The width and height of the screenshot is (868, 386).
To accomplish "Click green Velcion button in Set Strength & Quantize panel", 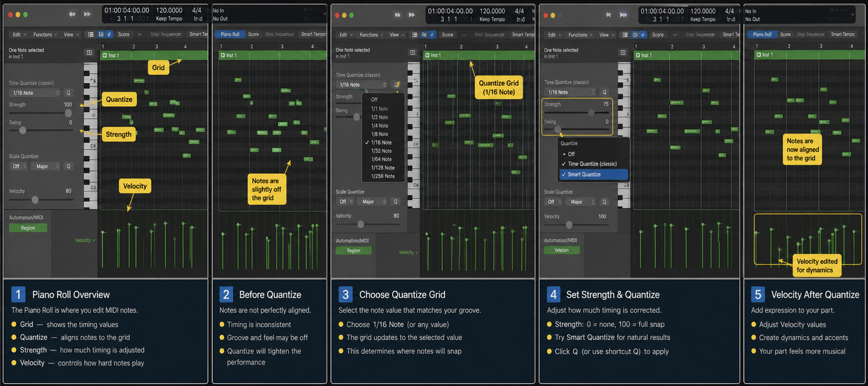I will (561, 250).
